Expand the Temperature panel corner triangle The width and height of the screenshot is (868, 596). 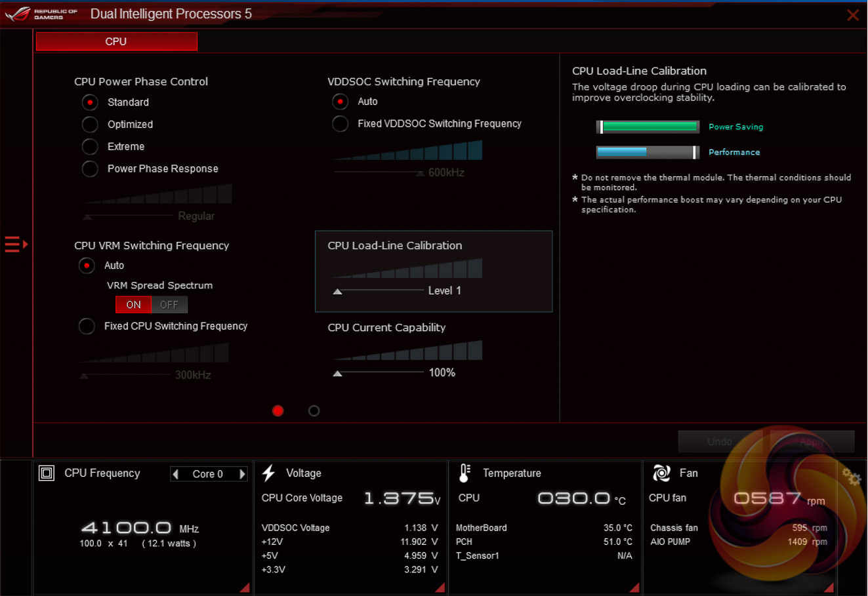click(634, 587)
